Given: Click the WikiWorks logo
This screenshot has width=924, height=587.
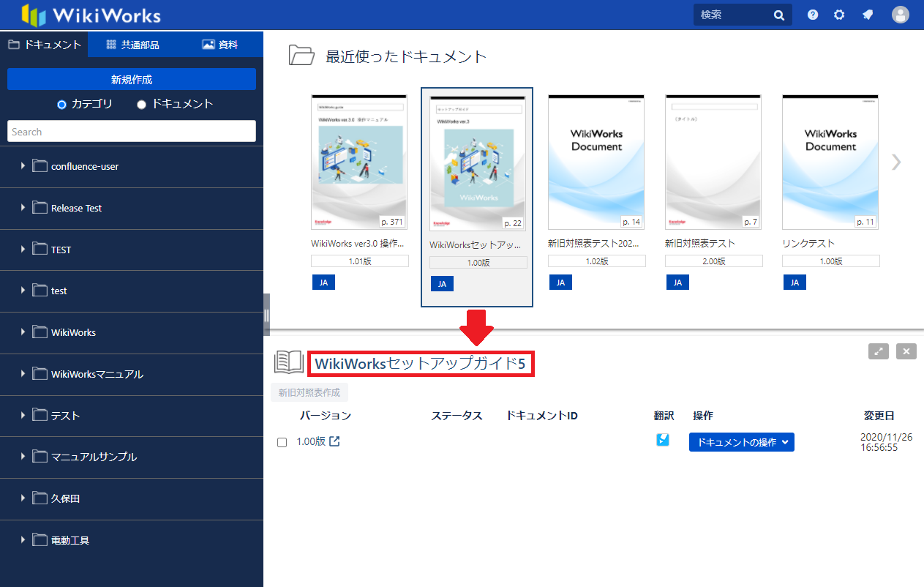Looking at the screenshot, I should (91, 15).
